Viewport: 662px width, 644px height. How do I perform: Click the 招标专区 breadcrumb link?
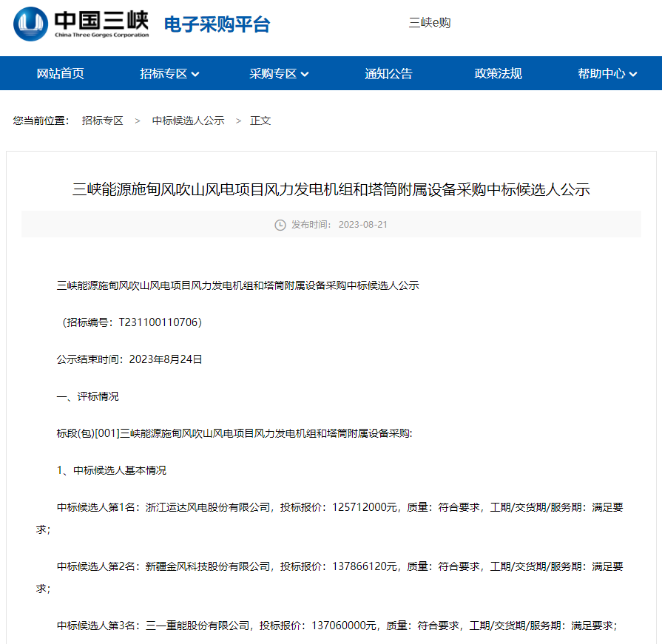point(103,121)
